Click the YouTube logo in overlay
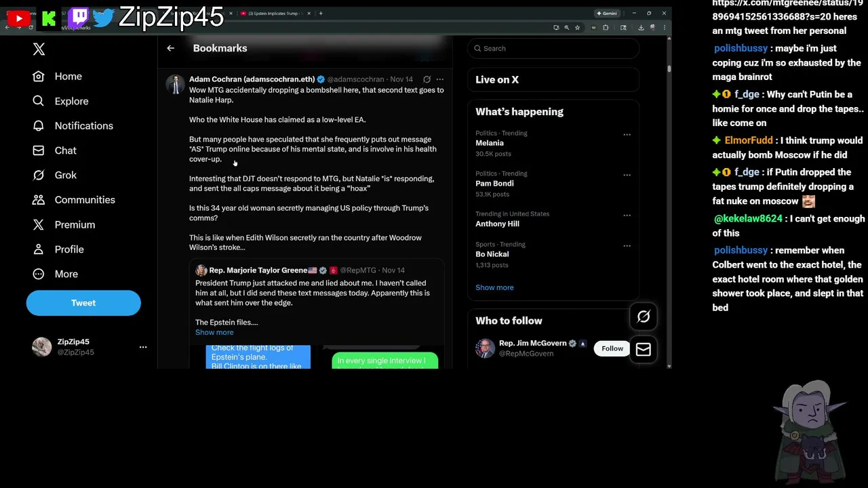The width and height of the screenshot is (868, 488). pyautogui.click(x=18, y=18)
